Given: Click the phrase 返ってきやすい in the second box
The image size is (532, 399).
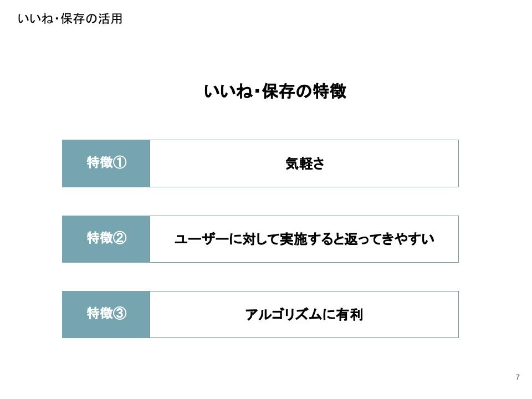Looking at the screenshot, I should click(x=389, y=239).
